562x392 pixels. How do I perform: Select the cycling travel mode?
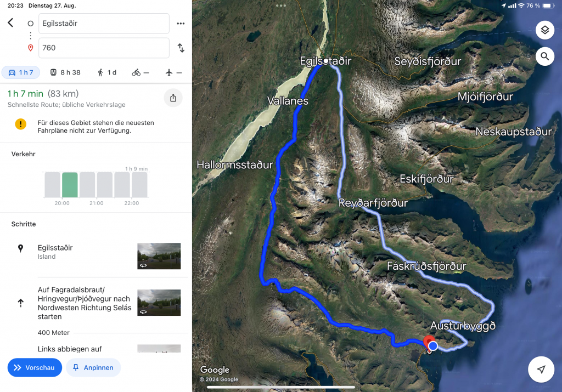[140, 73]
